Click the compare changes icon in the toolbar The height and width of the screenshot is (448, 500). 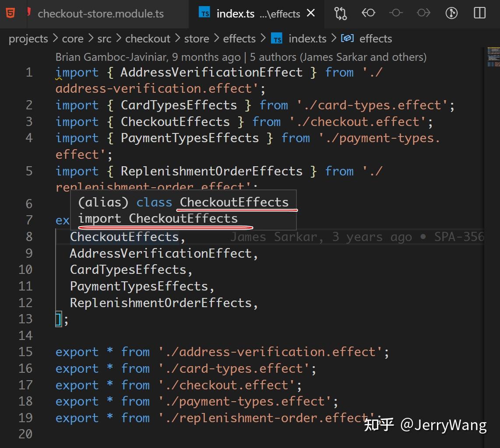340,14
